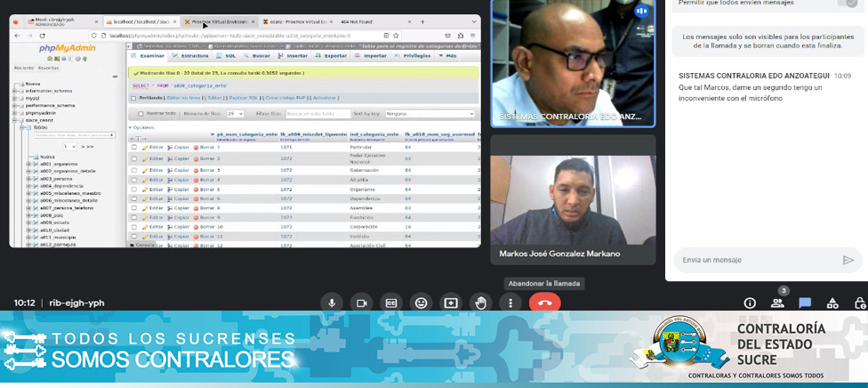Click the Edit pencil icon for row 1
868x388 pixels.
[145, 148]
